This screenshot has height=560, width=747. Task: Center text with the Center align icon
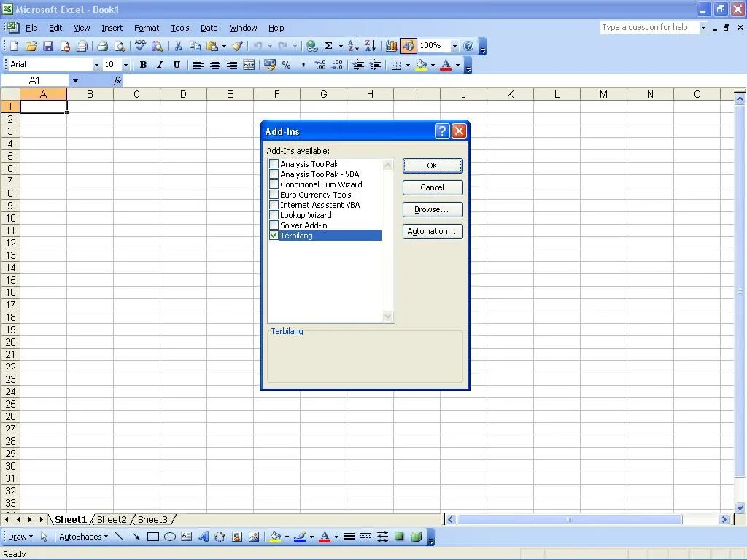click(215, 65)
